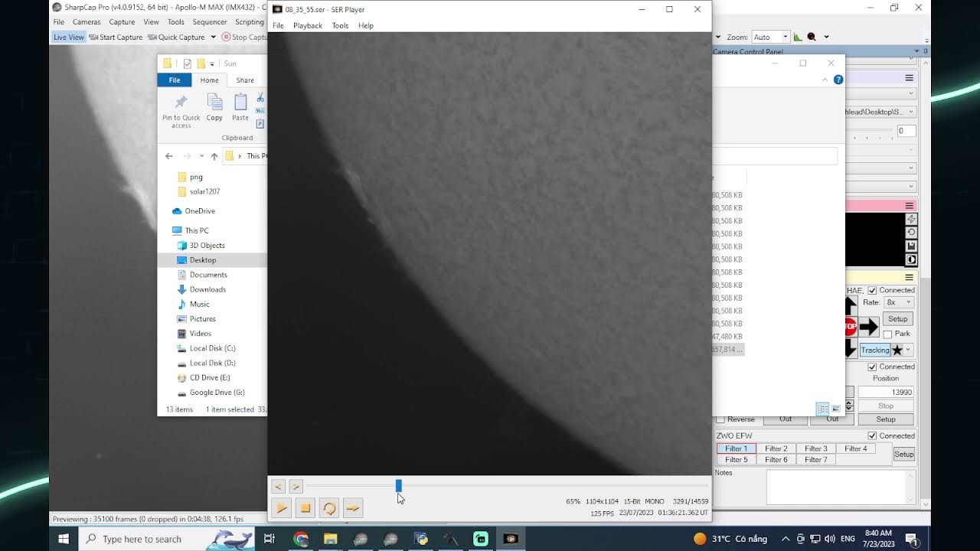Open Tools menu in SER Player
Screen dimensions: 980x551
[340, 25]
